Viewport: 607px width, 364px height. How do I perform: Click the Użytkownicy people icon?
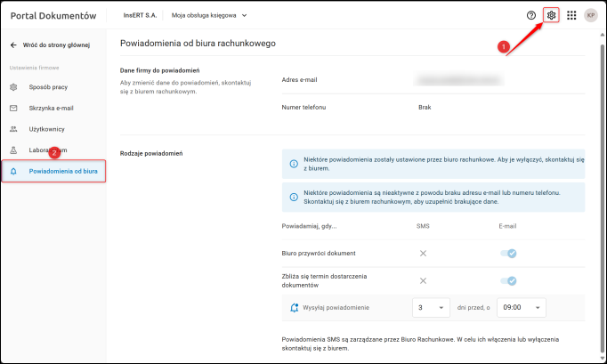click(x=13, y=129)
